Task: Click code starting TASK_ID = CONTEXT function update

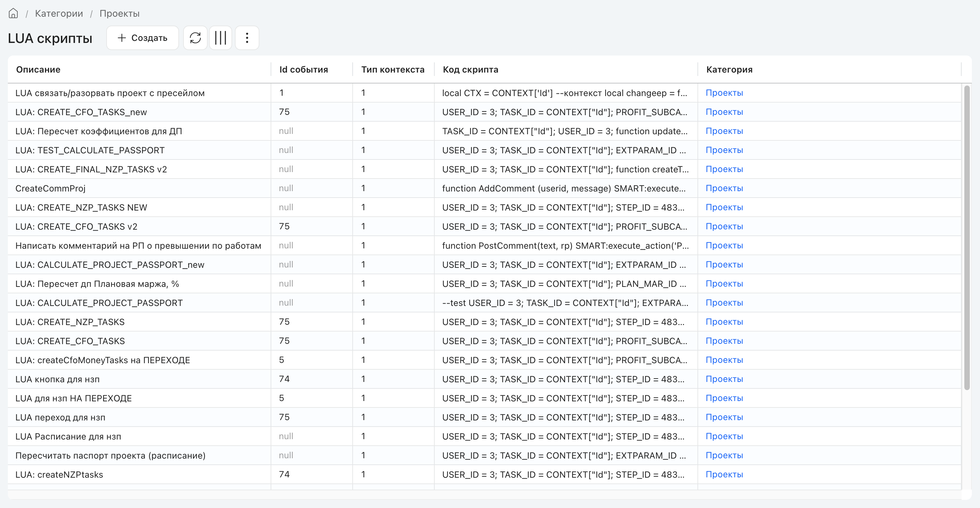Action: 565,131
